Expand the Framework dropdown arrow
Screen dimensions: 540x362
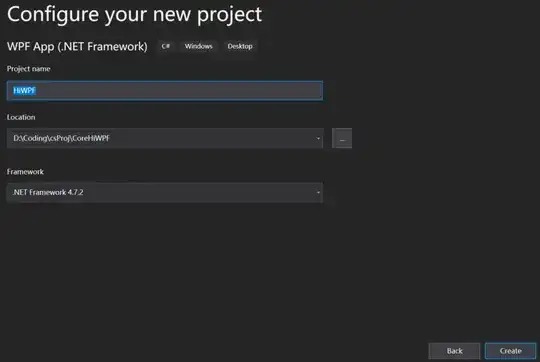318,192
